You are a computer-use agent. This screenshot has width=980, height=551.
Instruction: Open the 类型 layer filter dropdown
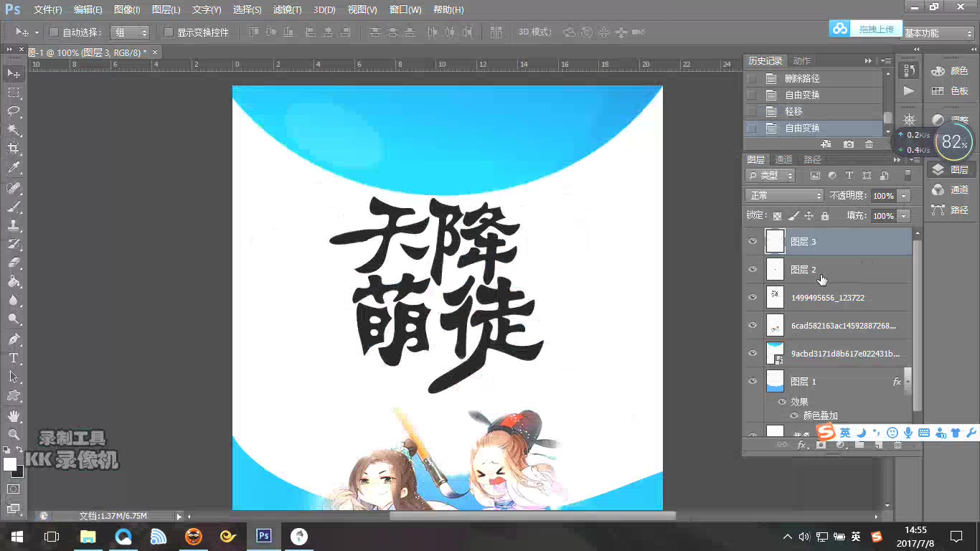pyautogui.click(x=771, y=176)
